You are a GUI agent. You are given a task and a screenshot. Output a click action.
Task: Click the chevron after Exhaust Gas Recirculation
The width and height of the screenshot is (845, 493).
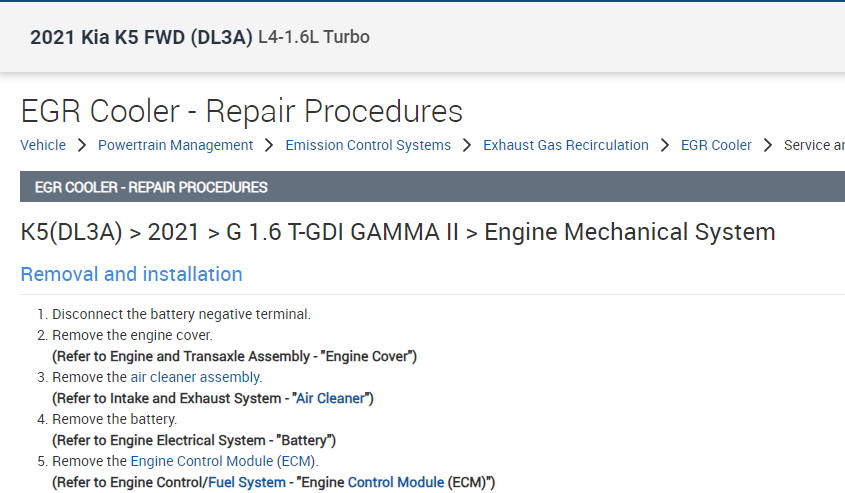pyautogui.click(x=665, y=145)
